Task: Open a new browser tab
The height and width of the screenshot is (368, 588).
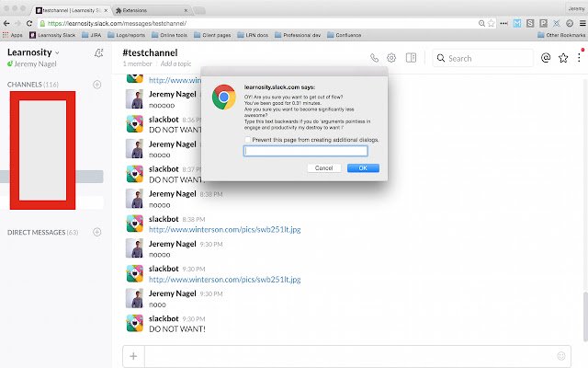Action: pos(199,10)
